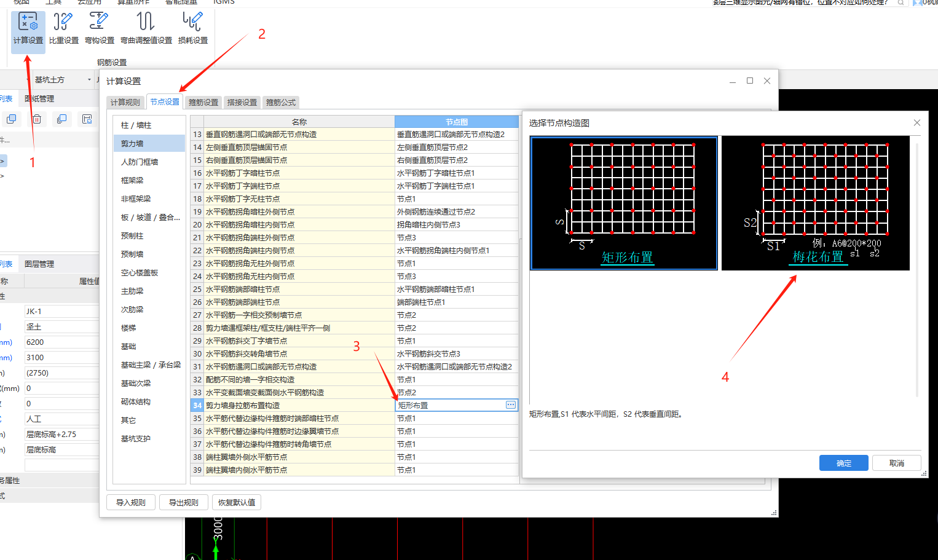938x560 pixels.
Task: Open the 损耗设置 tool
Action: coord(192,28)
